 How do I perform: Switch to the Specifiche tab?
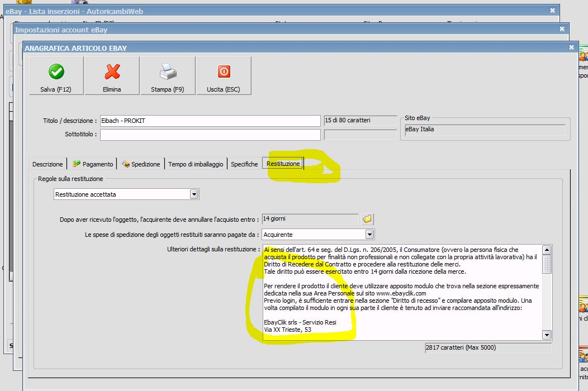tap(244, 164)
